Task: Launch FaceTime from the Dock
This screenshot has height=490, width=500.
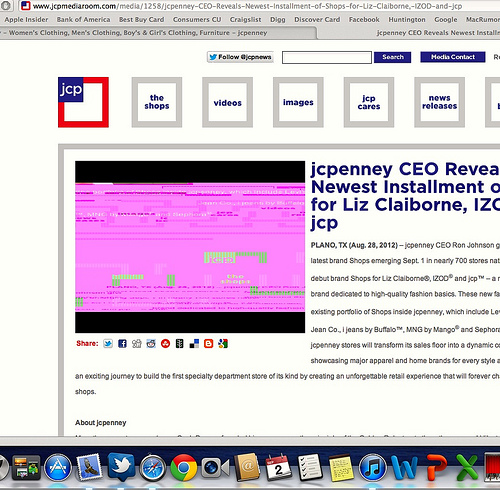Action: tap(215, 468)
